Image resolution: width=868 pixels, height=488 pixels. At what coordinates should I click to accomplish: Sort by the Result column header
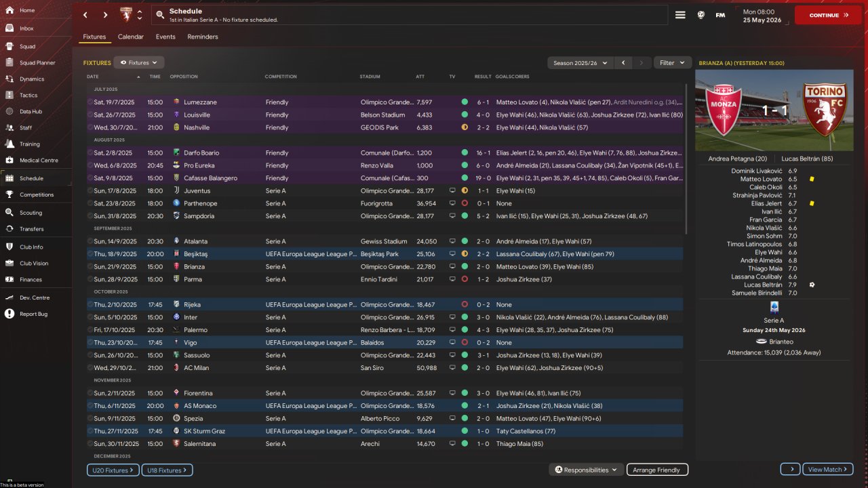click(x=483, y=77)
